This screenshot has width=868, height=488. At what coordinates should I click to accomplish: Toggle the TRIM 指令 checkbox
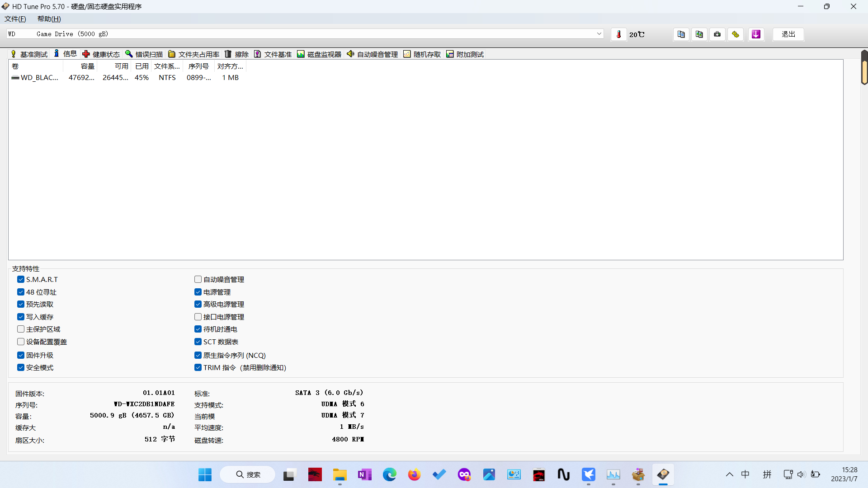click(x=198, y=368)
